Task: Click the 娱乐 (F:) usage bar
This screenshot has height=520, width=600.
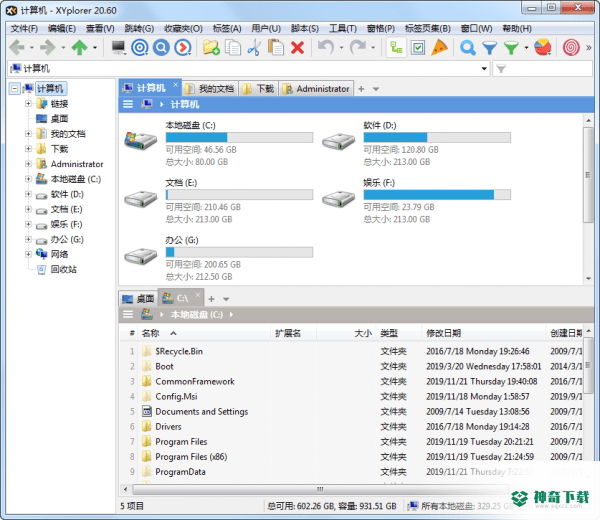Action: (437, 195)
